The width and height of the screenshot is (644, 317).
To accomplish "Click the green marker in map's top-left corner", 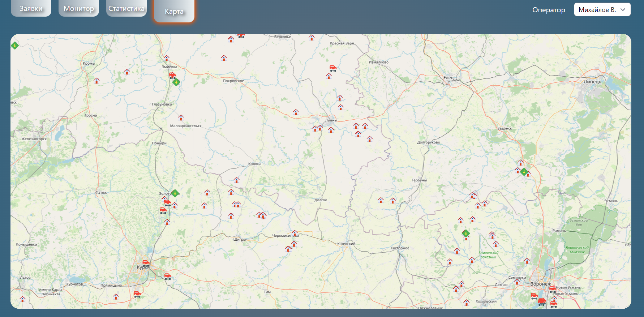I will 15,46.
